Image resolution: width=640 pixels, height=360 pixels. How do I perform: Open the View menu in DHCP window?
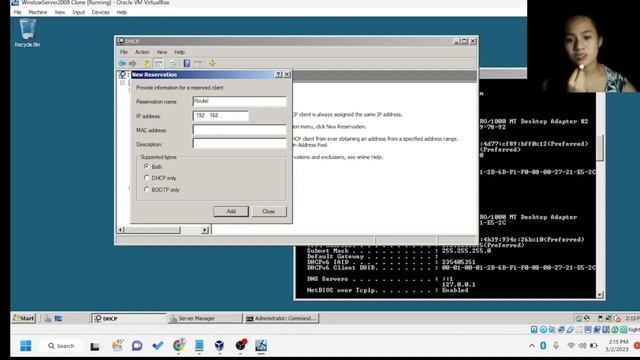click(x=162, y=52)
